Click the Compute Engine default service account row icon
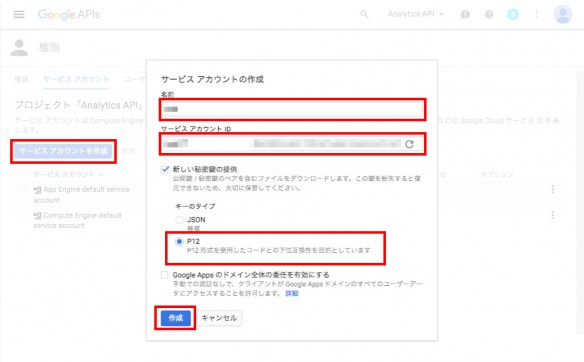 (x=37, y=215)
